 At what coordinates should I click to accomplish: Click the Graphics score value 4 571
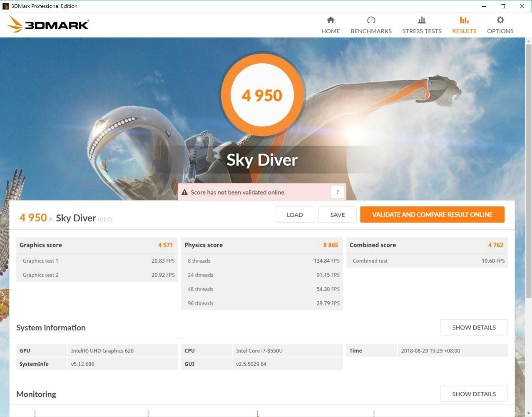click(165, 245)
